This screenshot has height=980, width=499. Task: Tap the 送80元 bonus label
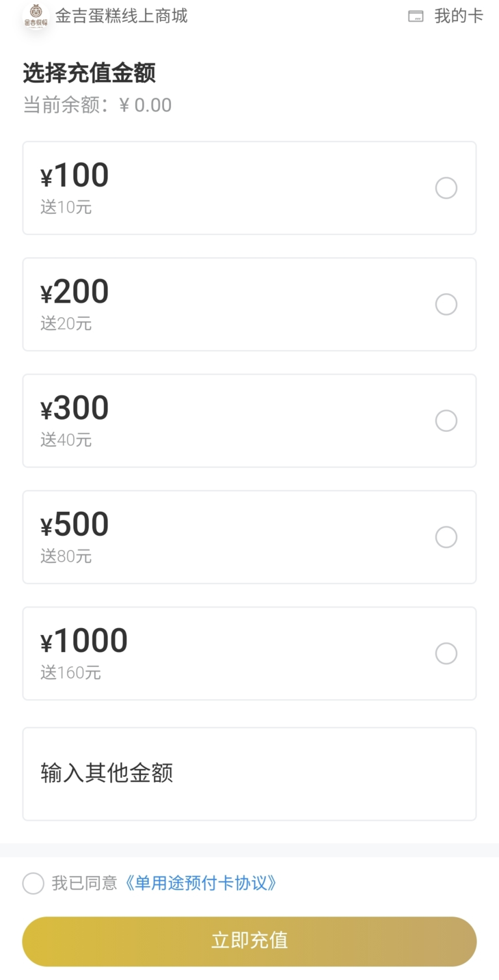[x=66, y=556]
